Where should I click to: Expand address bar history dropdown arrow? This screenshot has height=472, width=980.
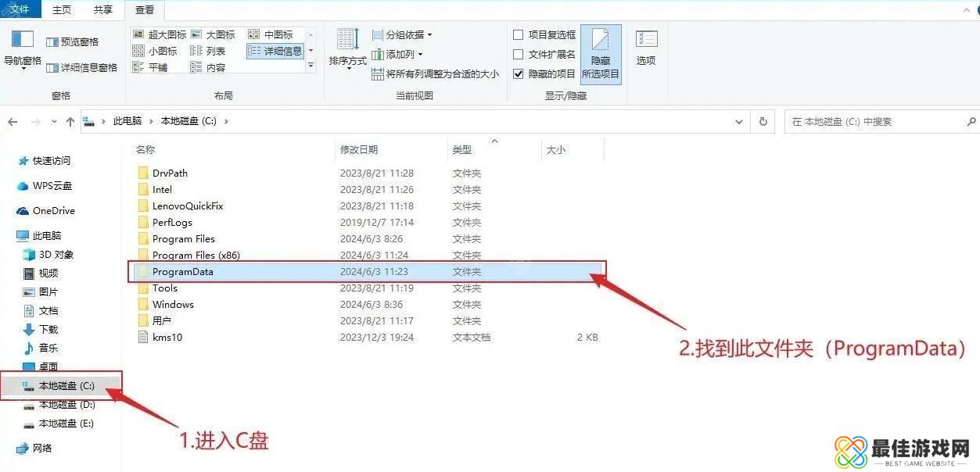[740, 122]
